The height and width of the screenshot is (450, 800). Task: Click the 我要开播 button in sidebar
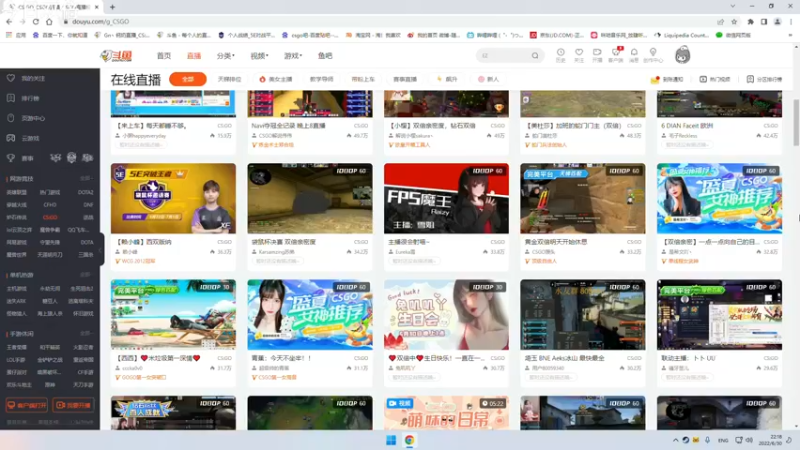tap(73, 405)
